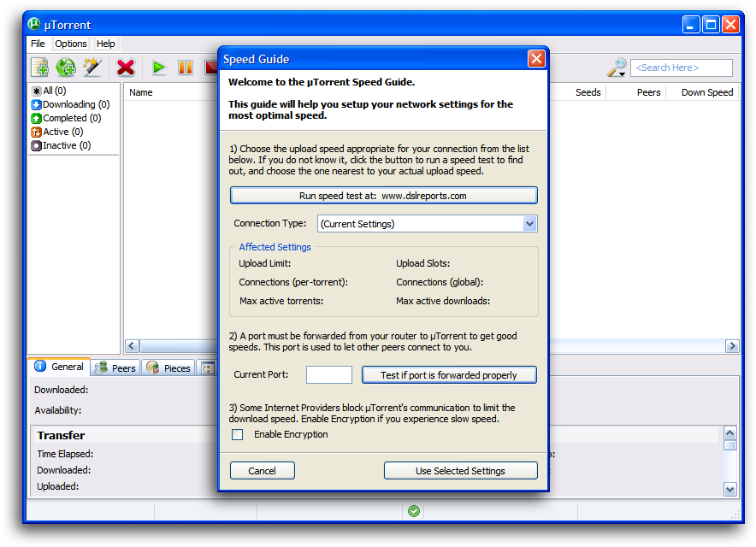Click the Stop torrent icon

[211, 67]
